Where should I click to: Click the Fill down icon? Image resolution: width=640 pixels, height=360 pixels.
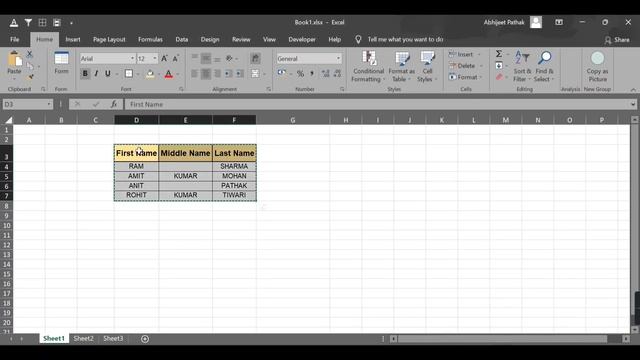click(x=499, y=66)
